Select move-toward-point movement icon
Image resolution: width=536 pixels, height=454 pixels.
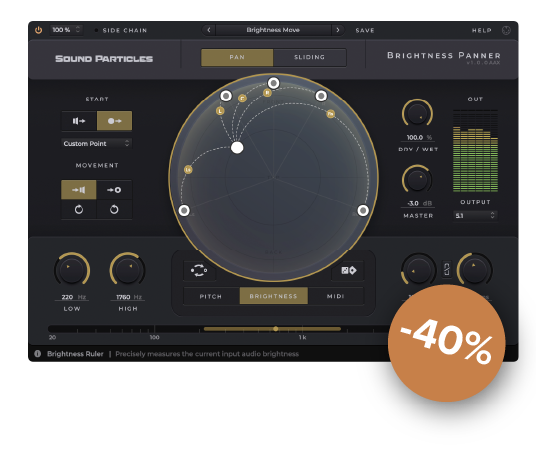pos(114,190)
